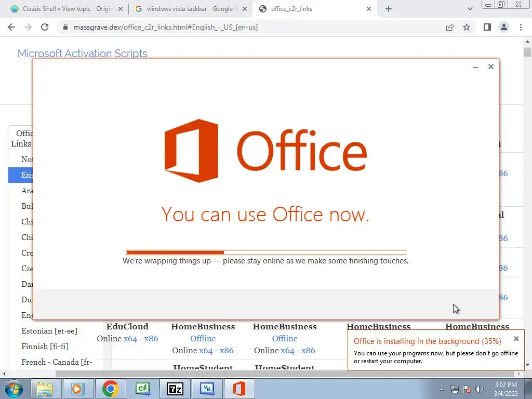Click the Office installer progress bar

(x=266, y=252)
